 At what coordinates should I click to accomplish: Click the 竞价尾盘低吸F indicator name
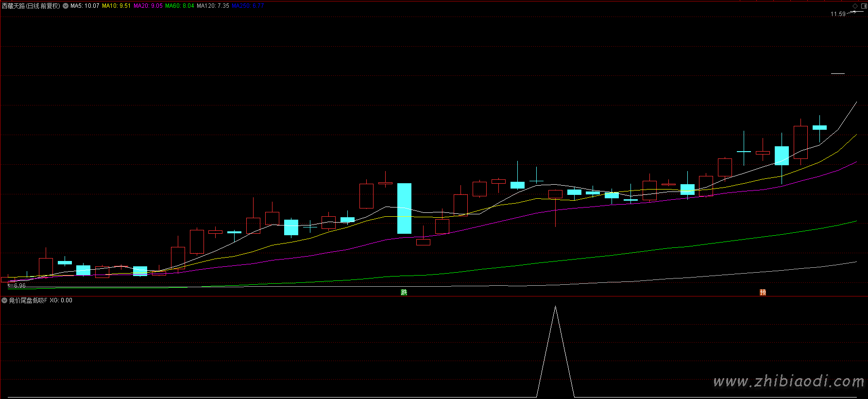coord(28,300)
